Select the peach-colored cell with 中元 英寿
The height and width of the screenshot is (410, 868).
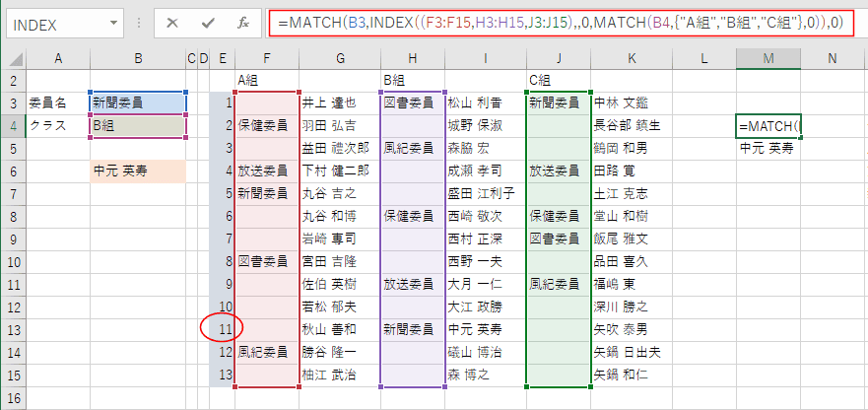(x=137, y=171)
